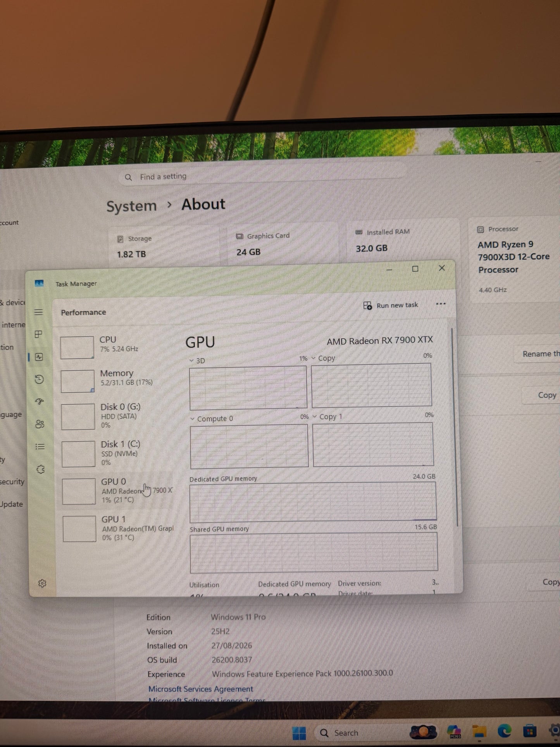Click Task Manager vertical scrollbar
Screen dimensions: 560x747
click(454, 427)
